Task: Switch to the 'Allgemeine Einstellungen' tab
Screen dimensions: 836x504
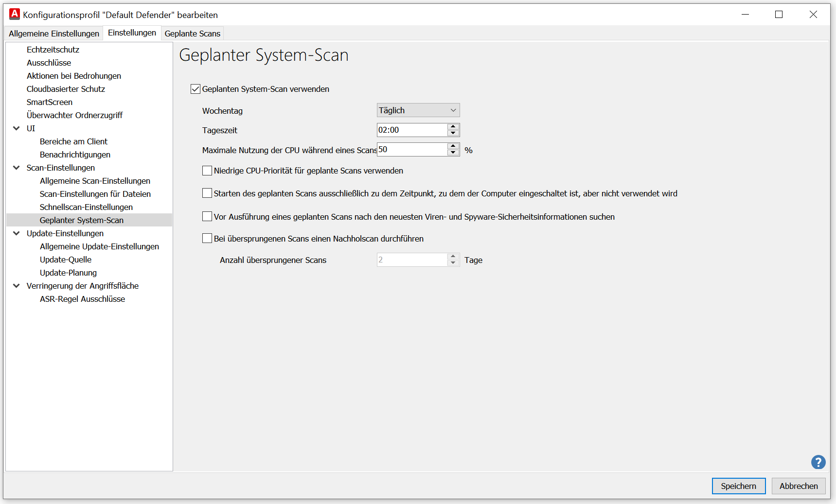Action: tap(53, 33)
